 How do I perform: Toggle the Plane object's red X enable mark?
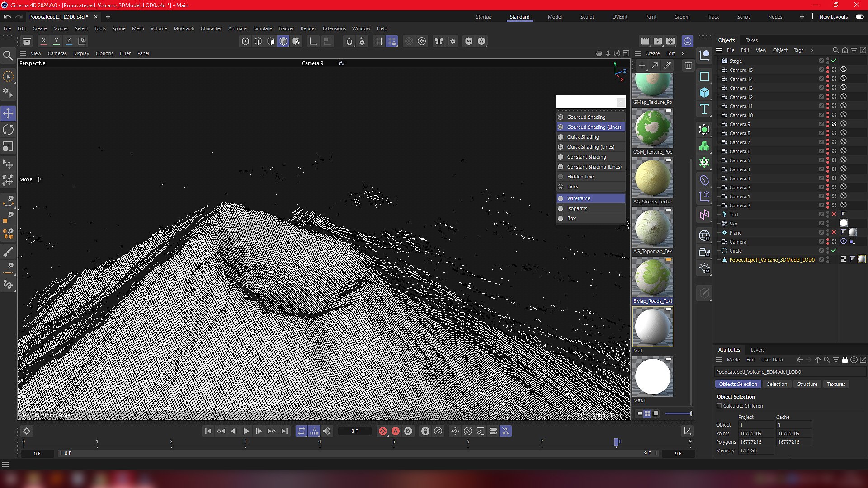(834, 232)
